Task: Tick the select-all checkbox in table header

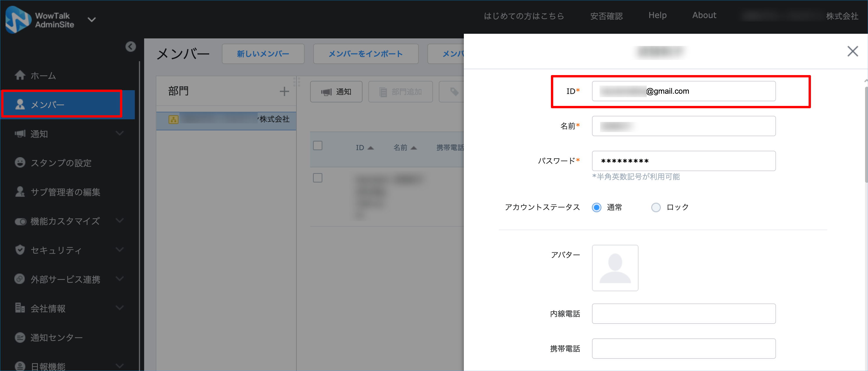Action: tap(318, 145)
